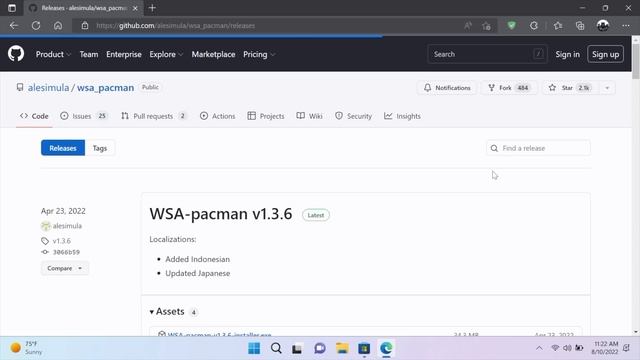Image resolution: width=640 pixels, height=360 pixels.
Task: Expand Product dropdown menu
Action: tap(53, 54)
